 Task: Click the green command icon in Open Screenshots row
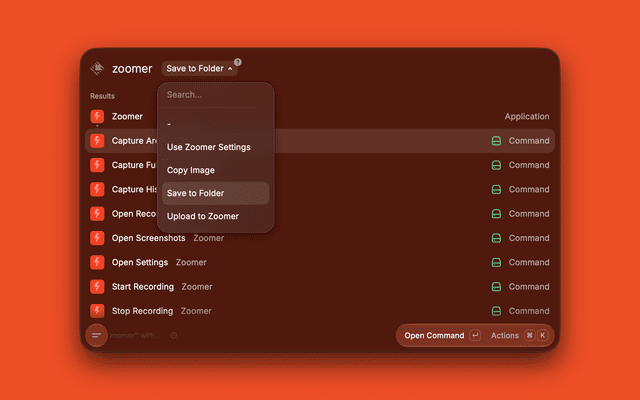(496, 238)
